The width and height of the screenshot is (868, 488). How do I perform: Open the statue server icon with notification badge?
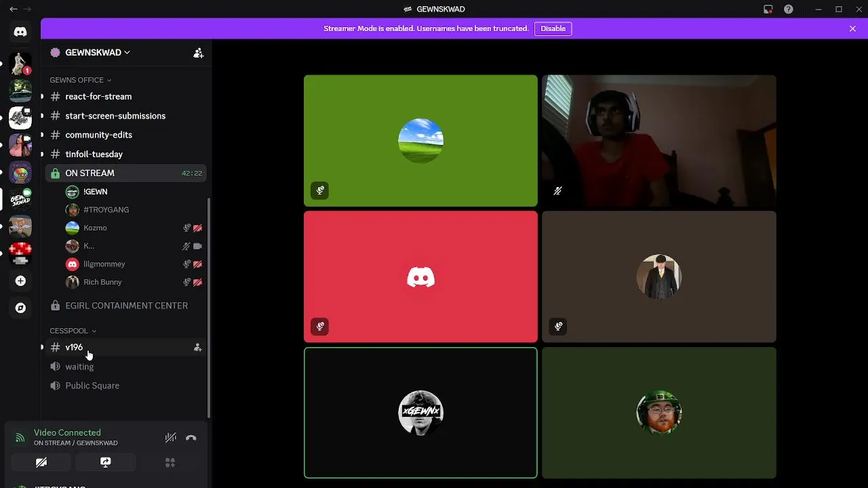(20, 63)
